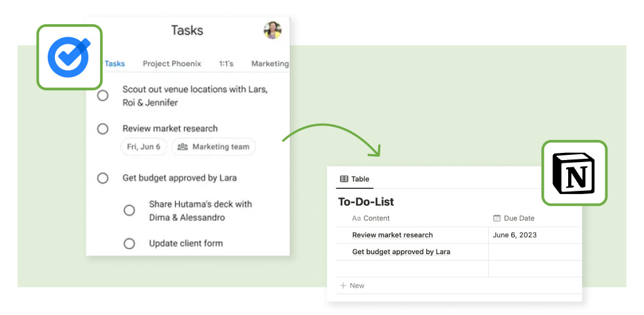Viewport: 644px width, 315px height.
Task: Select the Table view tab in Notion
Action: click(x=355, y=179)
